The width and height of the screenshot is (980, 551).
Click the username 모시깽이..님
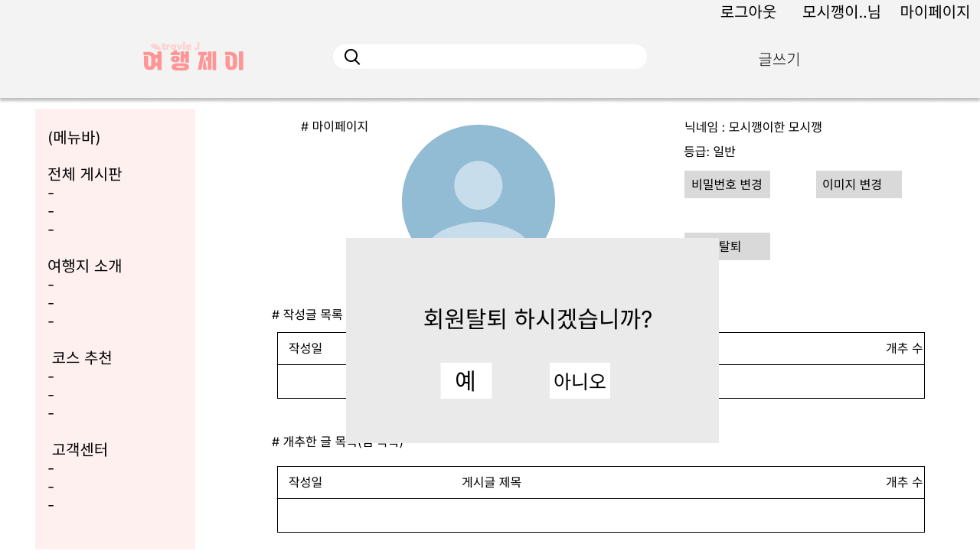[x=841, y=11]
